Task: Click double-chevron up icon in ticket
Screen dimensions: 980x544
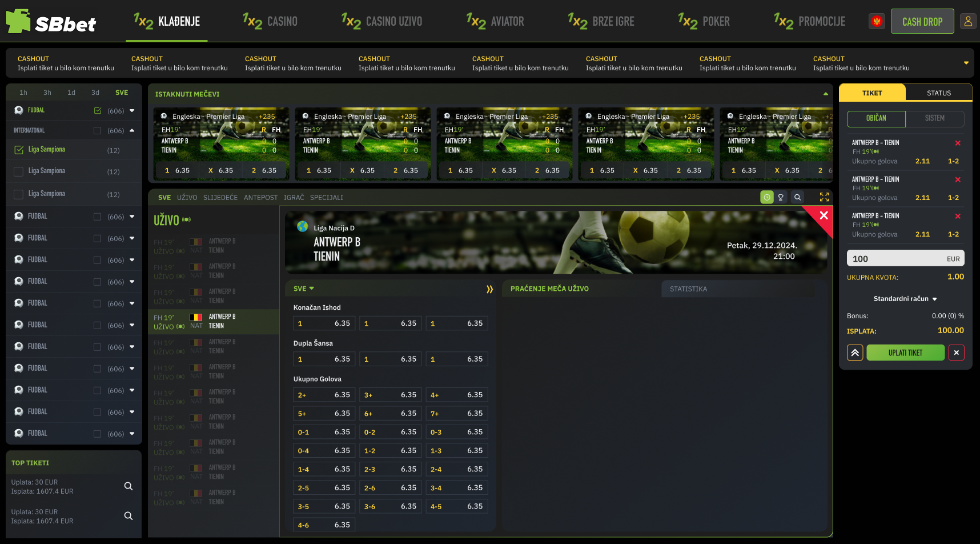Action: tap(855, 353)
